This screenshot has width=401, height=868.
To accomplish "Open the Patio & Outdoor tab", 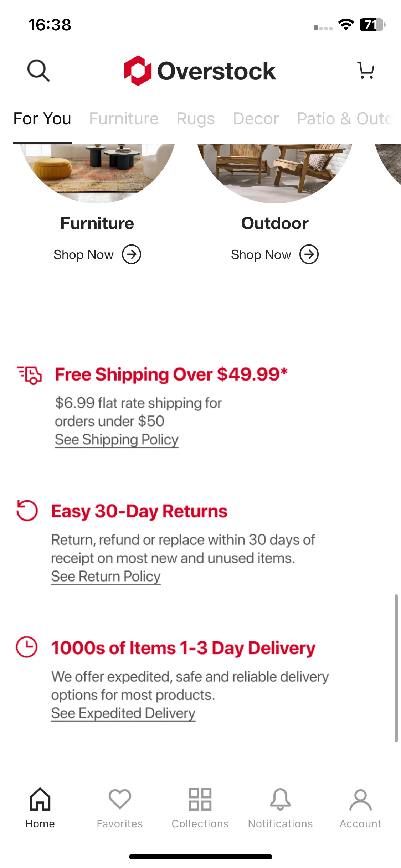I will tap(345, 119).
